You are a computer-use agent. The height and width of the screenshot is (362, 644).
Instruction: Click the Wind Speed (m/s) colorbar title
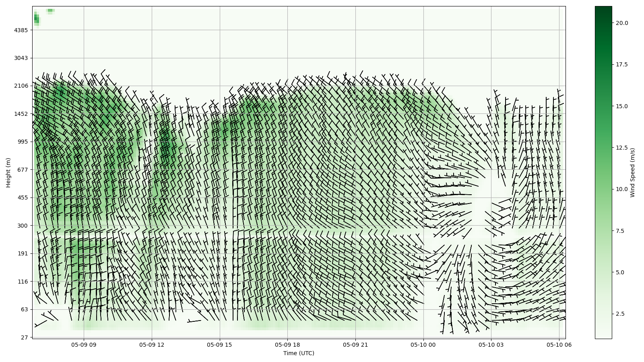click(633, 173)
